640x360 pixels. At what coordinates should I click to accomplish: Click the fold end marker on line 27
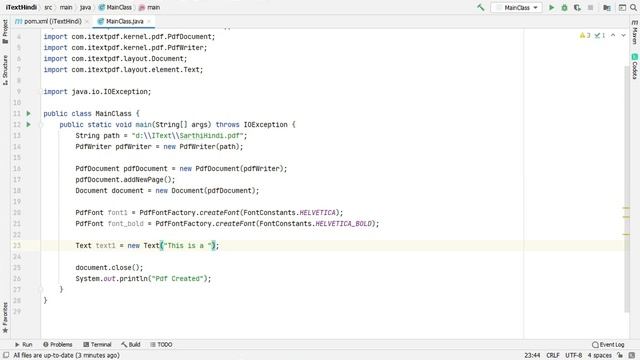(41, 289)
